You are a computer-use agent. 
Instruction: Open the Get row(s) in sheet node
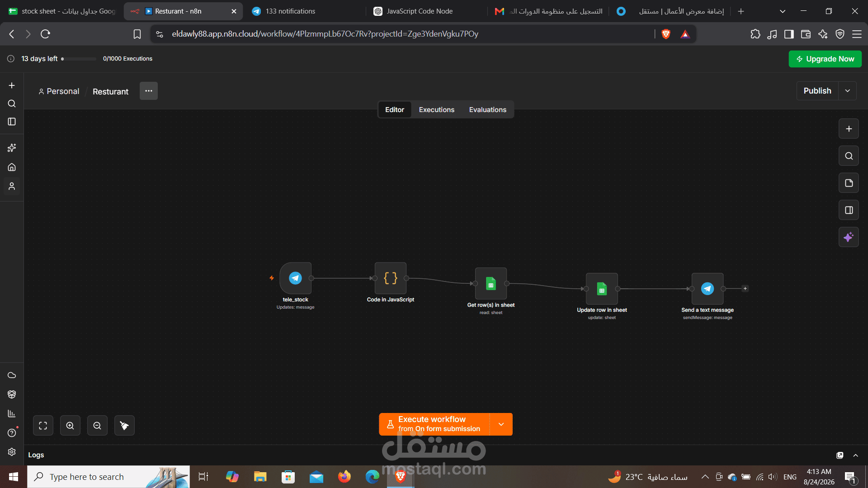pyautogui.click(x=491, y=283)
